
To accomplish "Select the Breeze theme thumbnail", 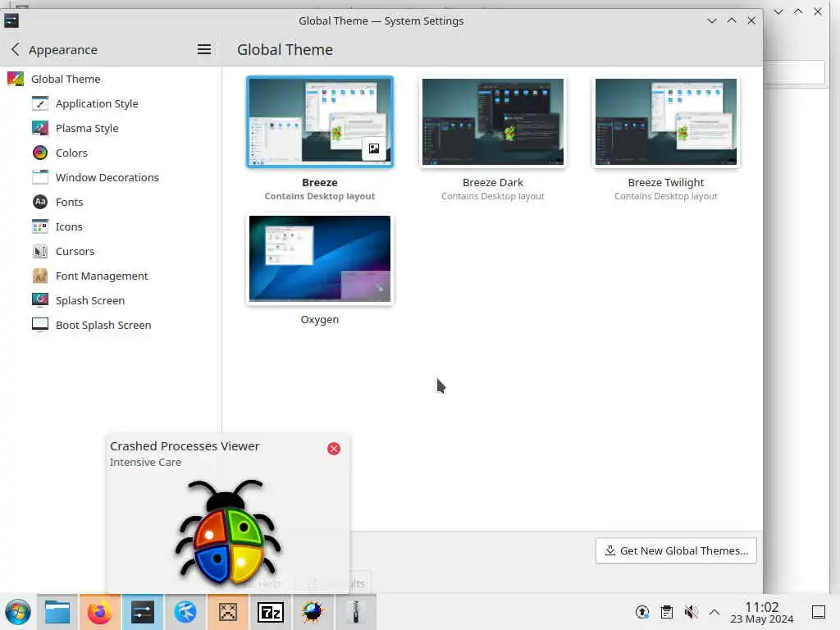I will pos(320,122).
